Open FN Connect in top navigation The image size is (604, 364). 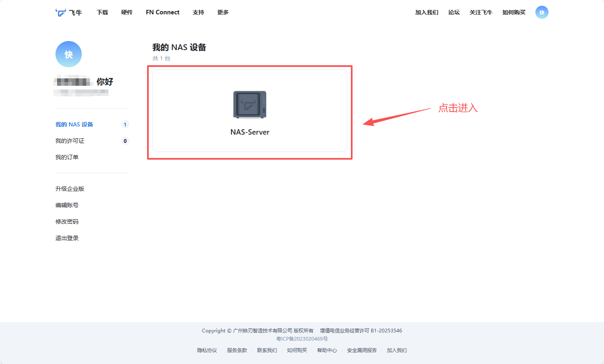point(163,12)
